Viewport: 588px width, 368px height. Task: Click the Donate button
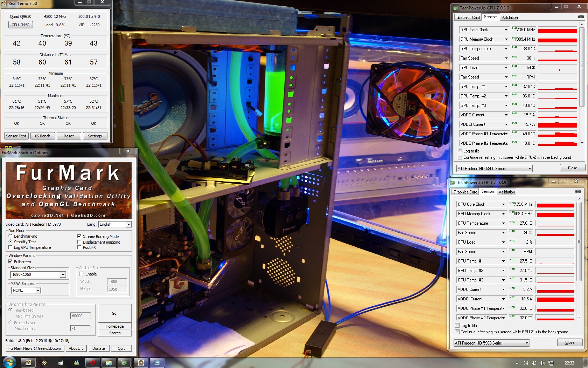tap(99, 348)
